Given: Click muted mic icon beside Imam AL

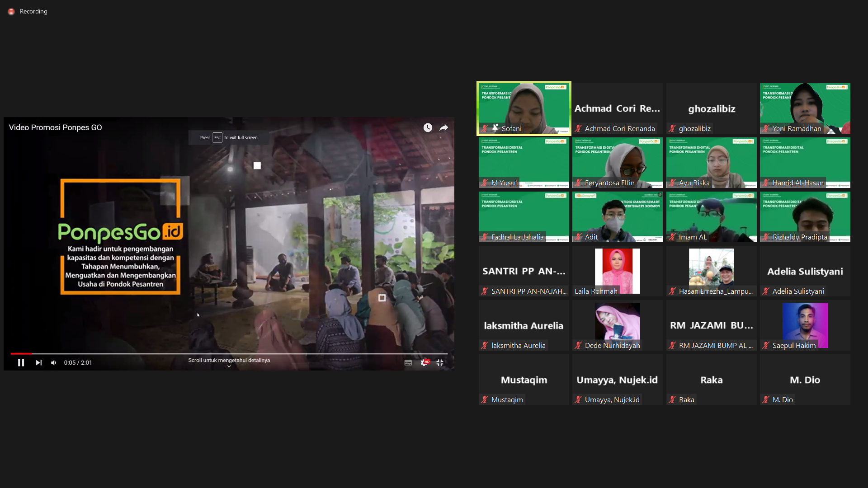Looking at the screenshot, I should [672, 237].
